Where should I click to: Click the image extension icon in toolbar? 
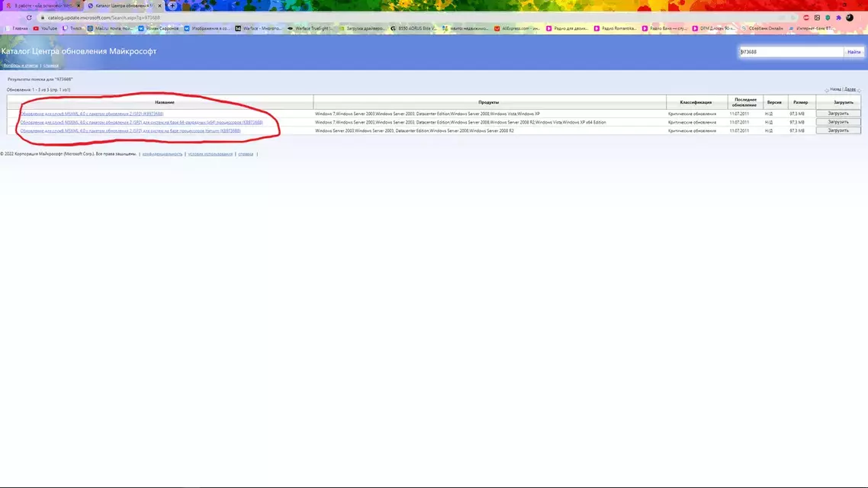(x=817, y=18)
